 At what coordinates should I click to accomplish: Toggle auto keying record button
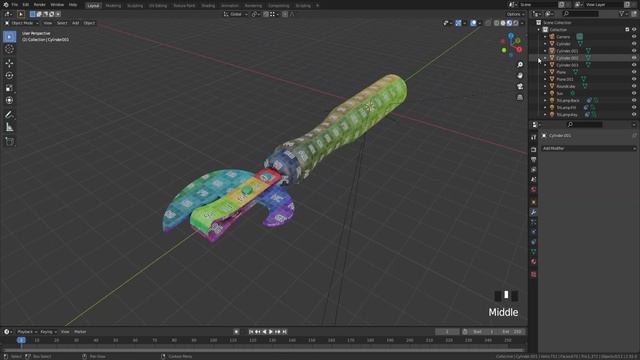[236, 332]
